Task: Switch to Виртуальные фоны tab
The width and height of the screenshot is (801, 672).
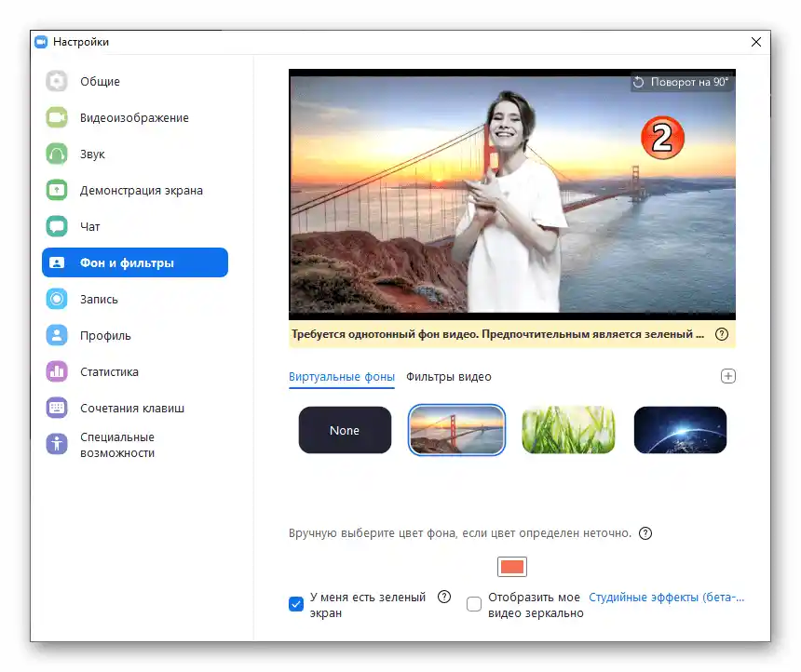Action: [x=341, y=377]
